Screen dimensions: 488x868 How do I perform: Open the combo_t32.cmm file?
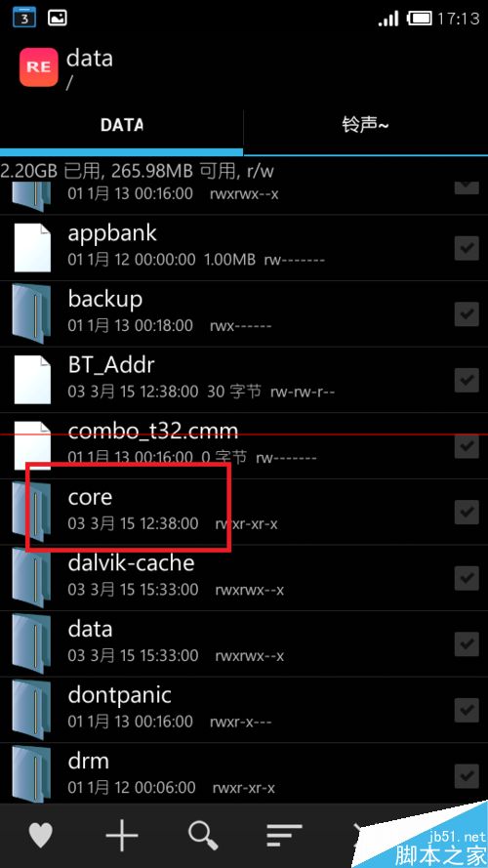pos(244,445)
